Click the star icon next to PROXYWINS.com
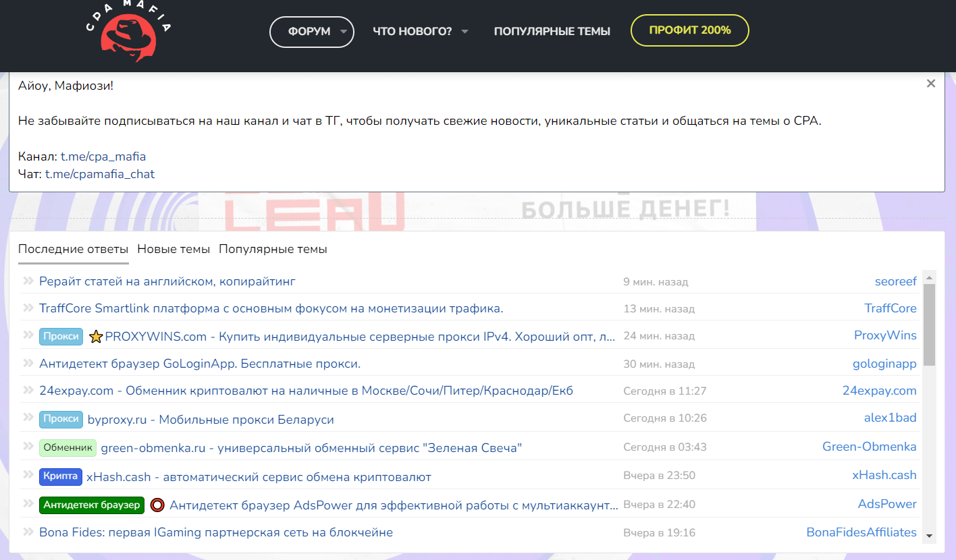Image resolution: width=956 pixels, height=560 pixels. coord(95,335)
